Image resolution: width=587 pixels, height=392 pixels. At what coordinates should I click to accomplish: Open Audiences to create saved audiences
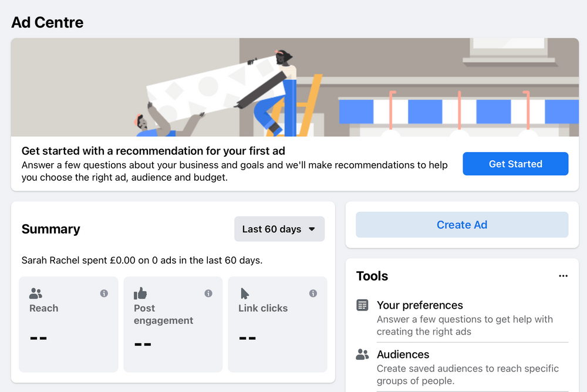tap(403, 354)
